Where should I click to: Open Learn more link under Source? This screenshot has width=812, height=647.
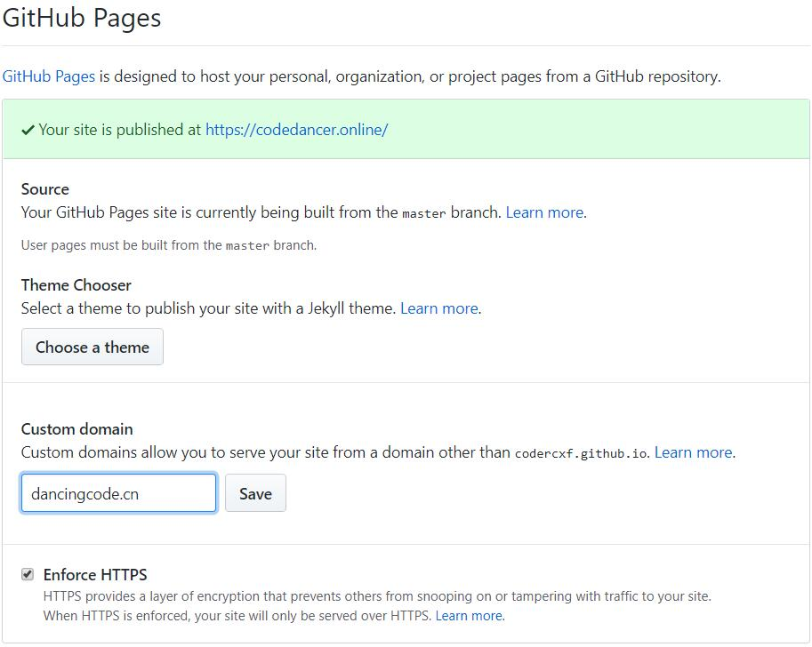coord(545,212)
